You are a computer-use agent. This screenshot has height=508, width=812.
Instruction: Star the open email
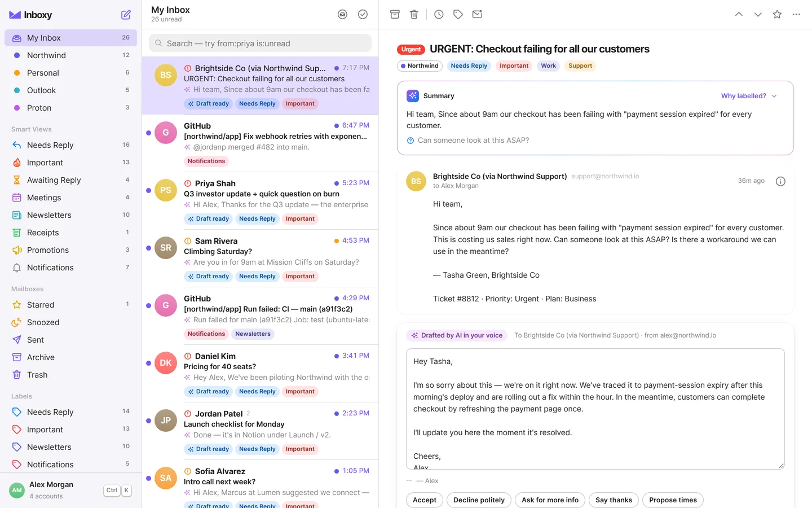777,14
